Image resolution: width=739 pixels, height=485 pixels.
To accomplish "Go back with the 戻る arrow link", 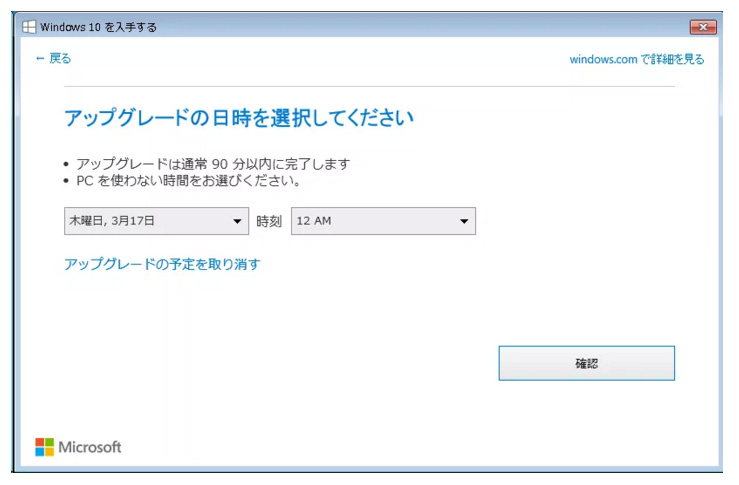I will click(53, 58).
